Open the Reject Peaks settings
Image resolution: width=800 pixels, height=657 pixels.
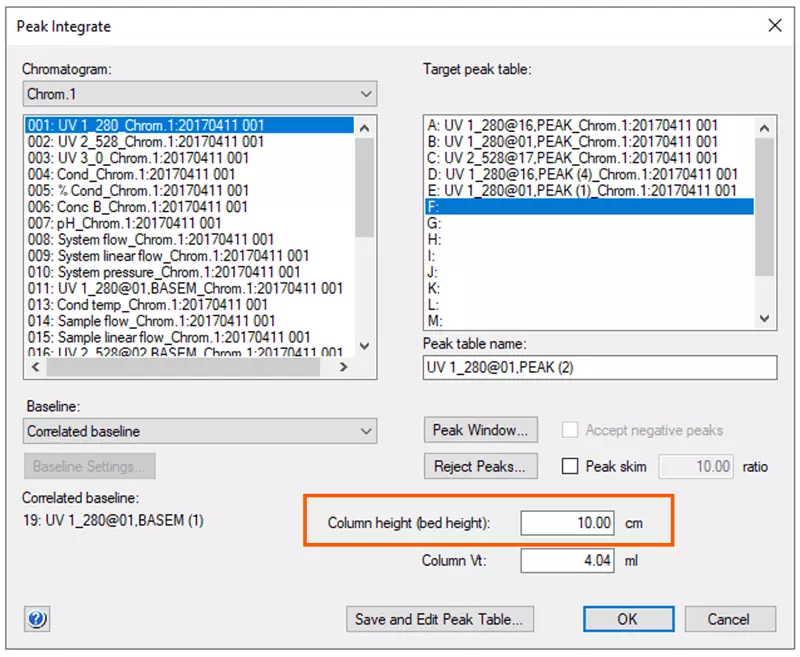coord(481,466)
